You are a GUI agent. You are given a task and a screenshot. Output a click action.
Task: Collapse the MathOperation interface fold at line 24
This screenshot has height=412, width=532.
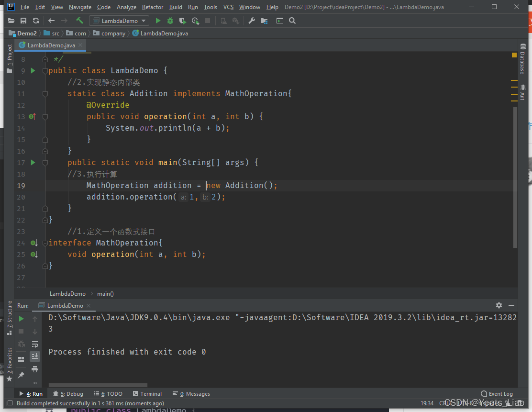pyautogui.click(x=45, y=243)
